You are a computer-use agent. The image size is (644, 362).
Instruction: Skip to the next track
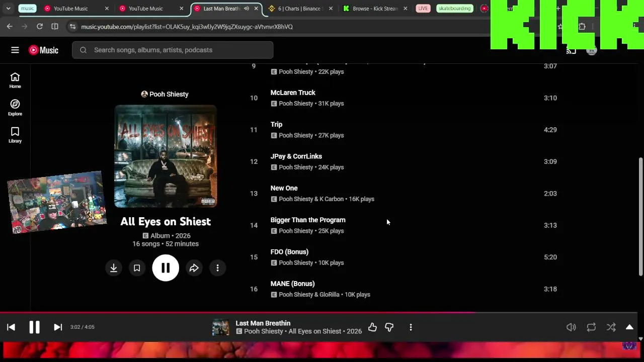click(x=58, y=327)
